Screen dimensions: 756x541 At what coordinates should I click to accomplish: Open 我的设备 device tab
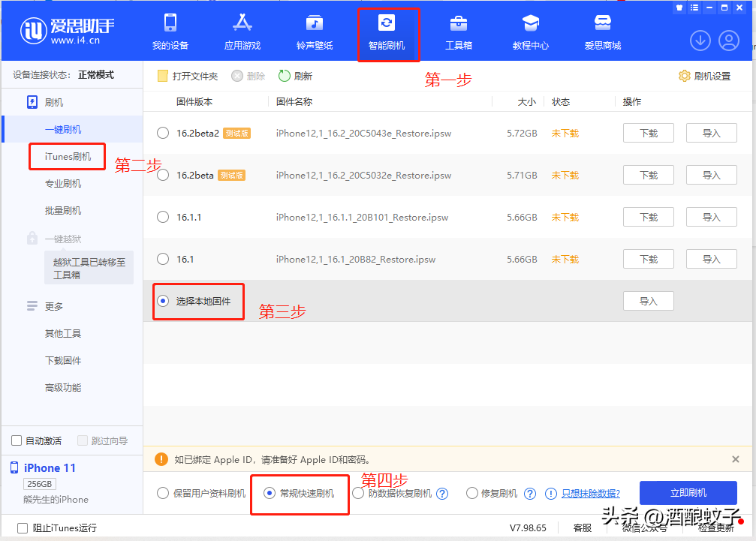170,32
